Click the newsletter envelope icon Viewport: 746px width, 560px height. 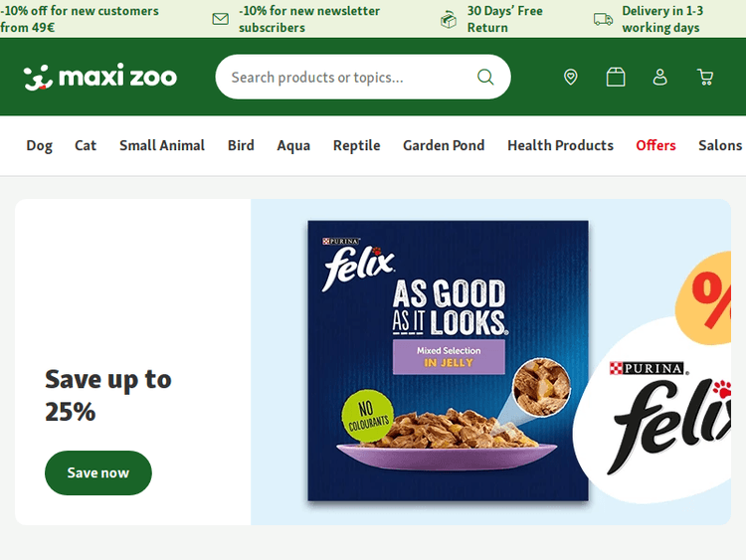coord(221,19)
